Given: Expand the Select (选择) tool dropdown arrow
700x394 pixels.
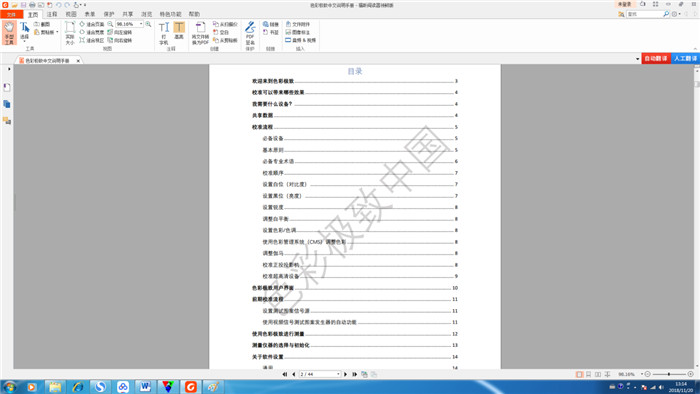Looking at the screenshot, I should coord(25,41).
